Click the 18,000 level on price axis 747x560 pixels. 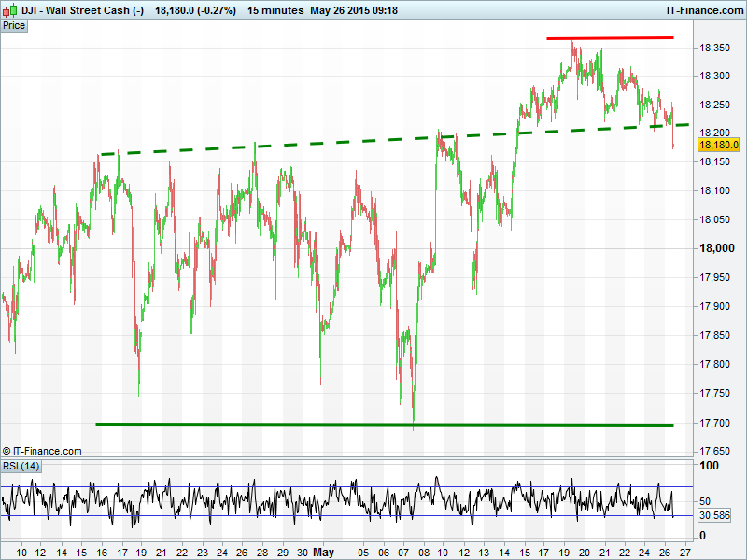coord(717,248)
